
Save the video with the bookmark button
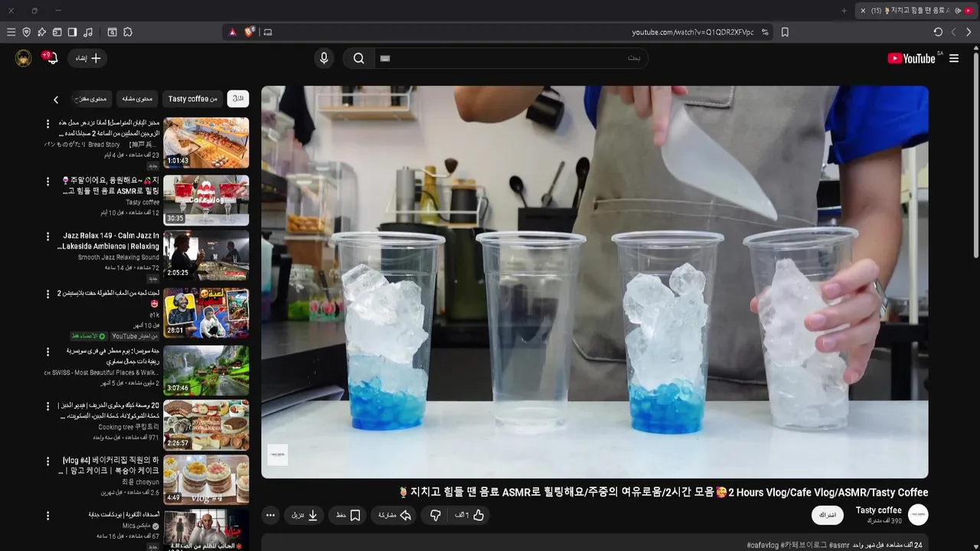(348, 516)
